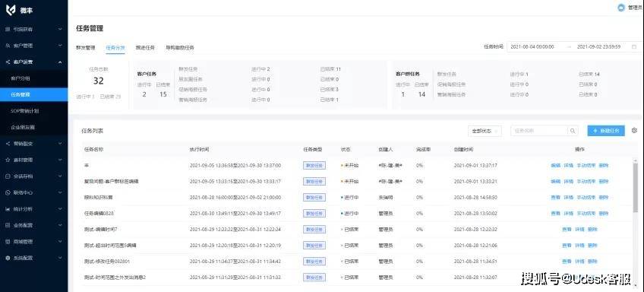This screenshot has height=292, width=644.
Task: Click 已结束 status in 测试-编辑时间7 row
Action: click(350, 230)
